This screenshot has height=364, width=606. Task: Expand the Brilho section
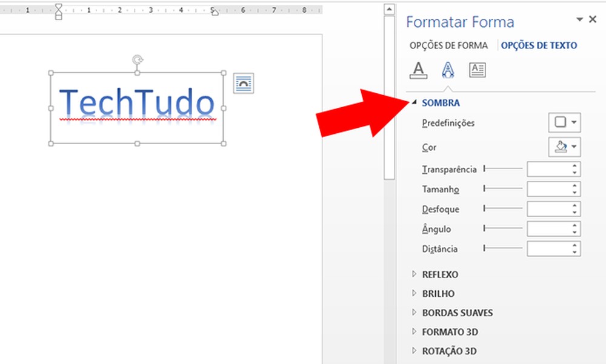tap(415, 293)
